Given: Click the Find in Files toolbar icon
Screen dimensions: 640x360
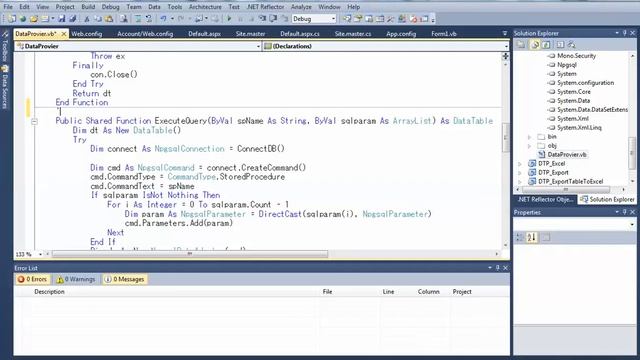Looking at the screenshot, I should [x=124, y=19].
